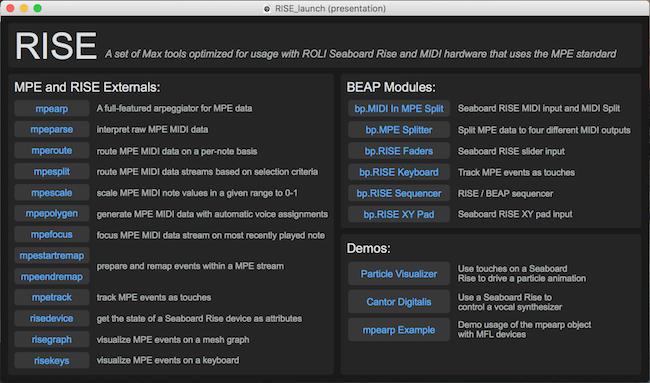Click 'Seaboard RISE XY pad input' text

click(515, 214)
